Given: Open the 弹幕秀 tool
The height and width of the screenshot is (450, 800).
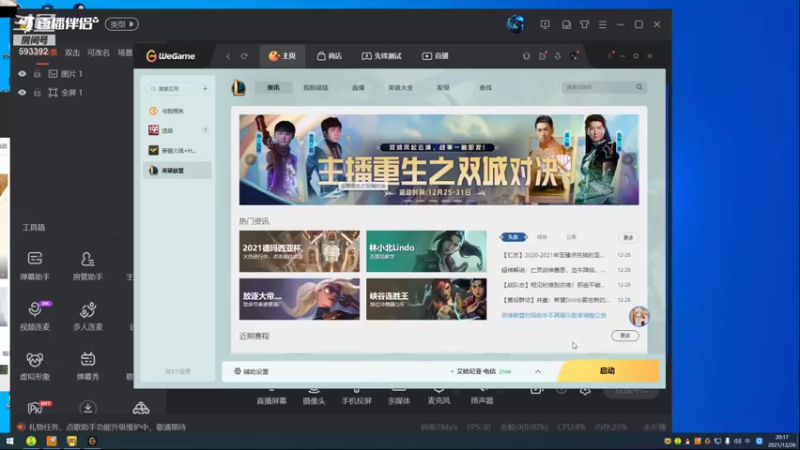Looking at the screenshot, I should coord(88,365).
